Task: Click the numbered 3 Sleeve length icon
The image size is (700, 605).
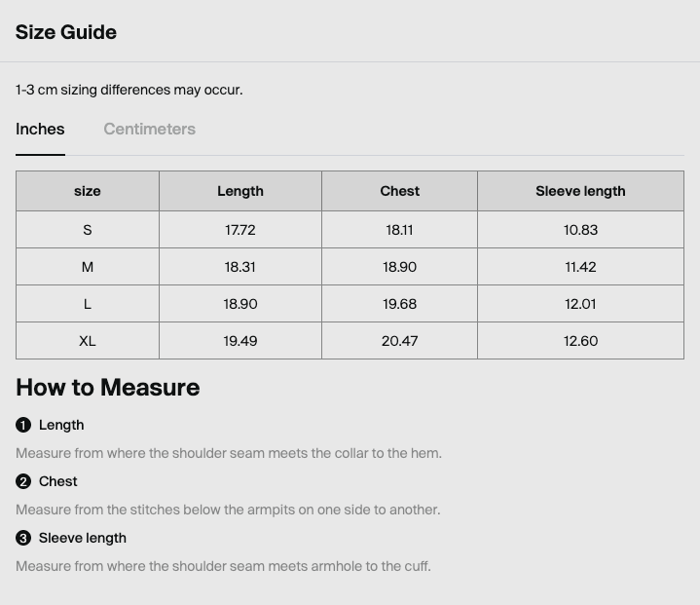Action: pos(23,538)
